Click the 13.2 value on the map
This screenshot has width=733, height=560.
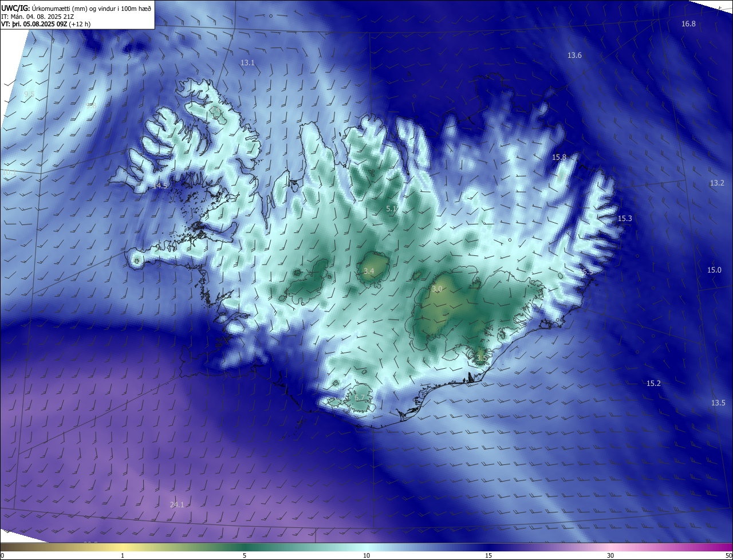pyautogui.click(x=717, y=183)
